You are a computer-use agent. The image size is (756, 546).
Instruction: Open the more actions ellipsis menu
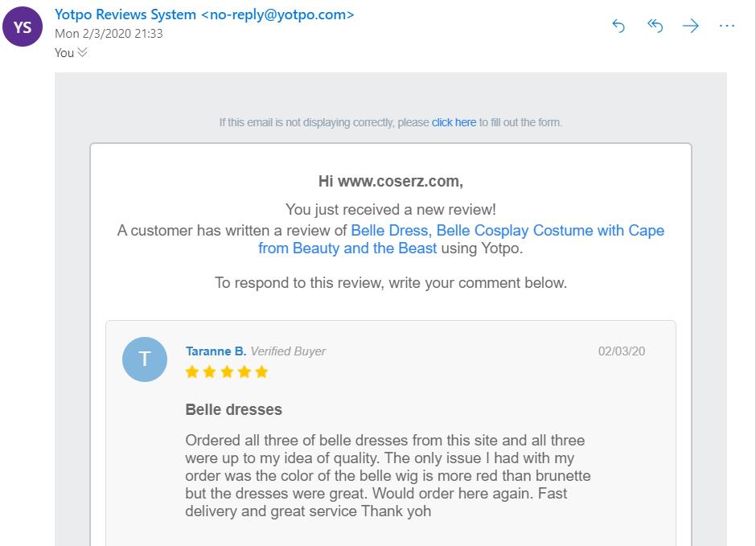click(x=727, y=26)
